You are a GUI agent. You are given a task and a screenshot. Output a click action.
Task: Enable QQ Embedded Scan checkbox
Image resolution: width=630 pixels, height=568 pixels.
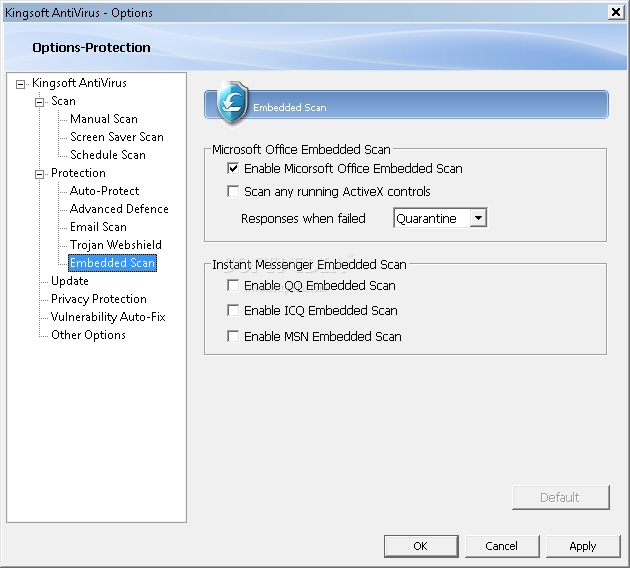[x=233, y=286]
